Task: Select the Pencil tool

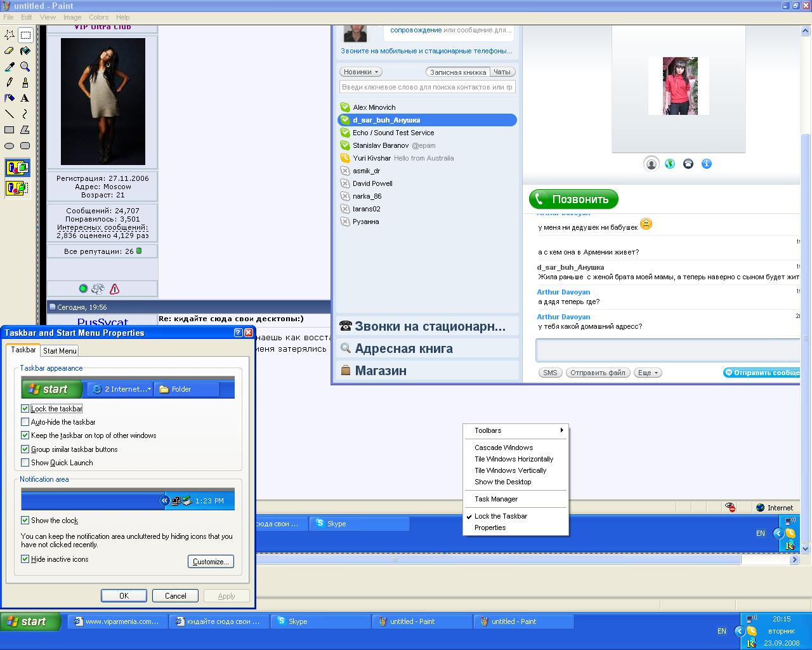Action: pyautogui.click(x=10, y=83)
